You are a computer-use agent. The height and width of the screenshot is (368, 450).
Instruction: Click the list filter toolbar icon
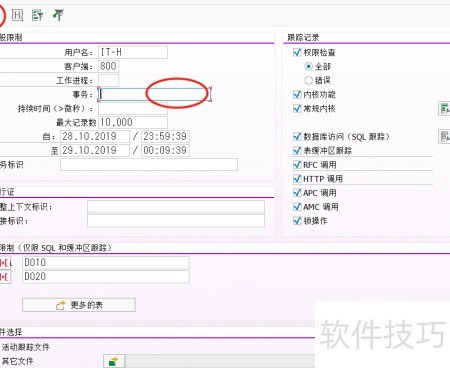[x=37, y=15]
